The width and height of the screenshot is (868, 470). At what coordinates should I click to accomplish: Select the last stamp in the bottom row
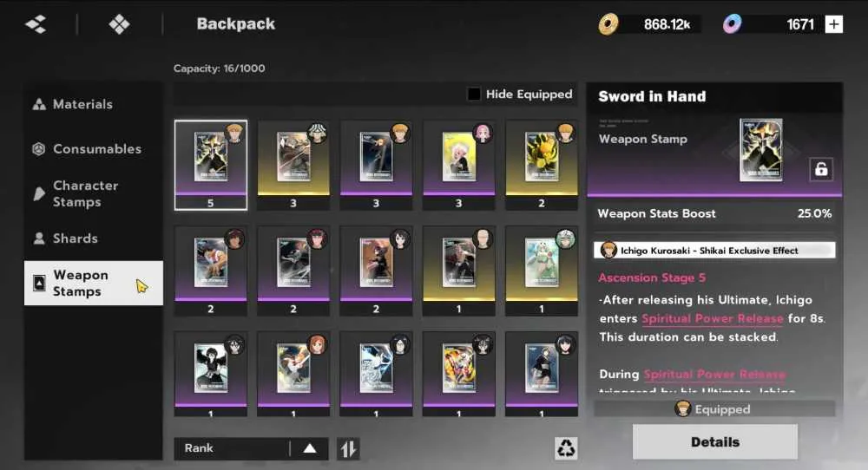click(542, 374)
